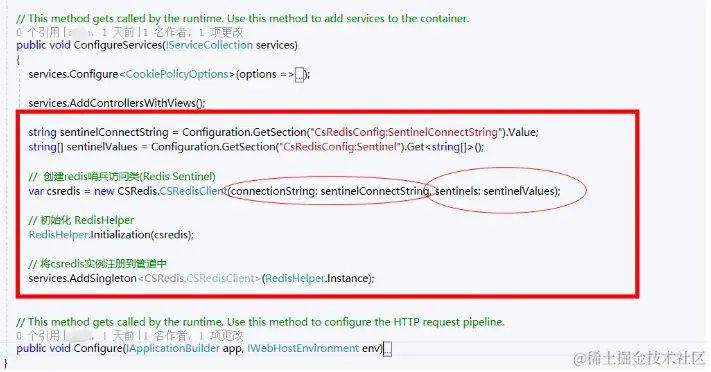The height and width of the screenshot is (372, 711).
Task: Open '1 天前' CodeLens above Configure method
Action: click(118, 336)
